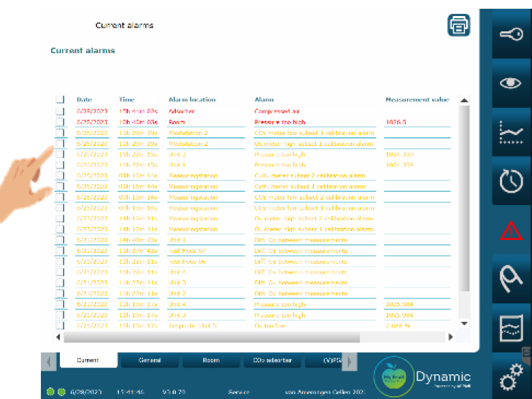The image size is (532, 399).
Task: Click the alarm list scroll-down arrow
Action: 463,322
